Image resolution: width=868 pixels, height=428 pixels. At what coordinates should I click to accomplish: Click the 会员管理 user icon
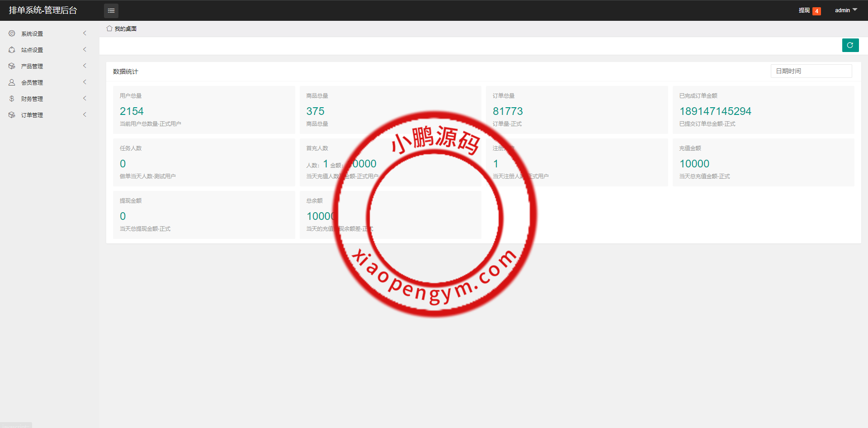click(12, 82)
